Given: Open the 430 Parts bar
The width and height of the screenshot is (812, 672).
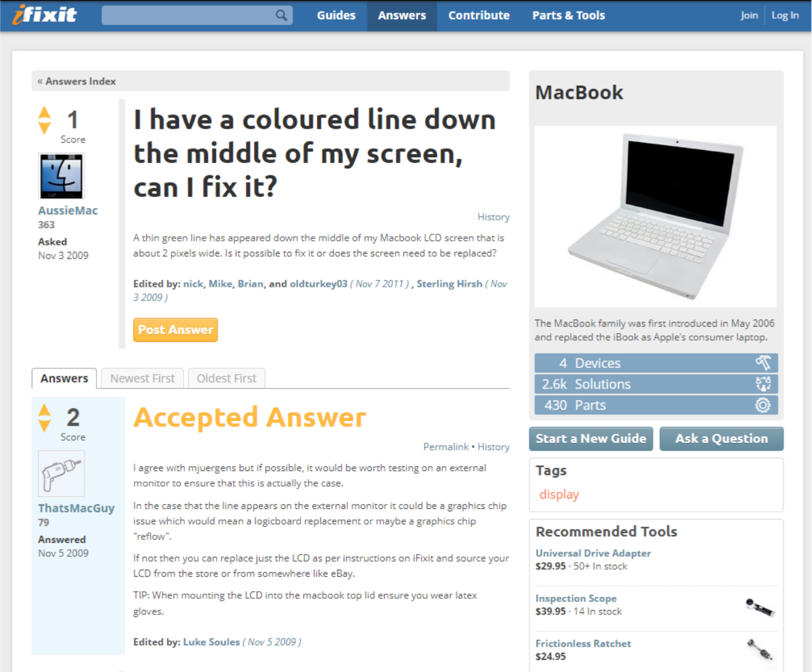Looking at the screenshot, I should 656,405.
